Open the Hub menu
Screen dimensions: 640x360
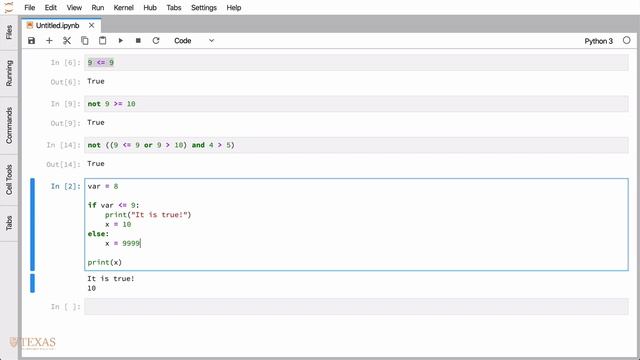tap(150, 7)
